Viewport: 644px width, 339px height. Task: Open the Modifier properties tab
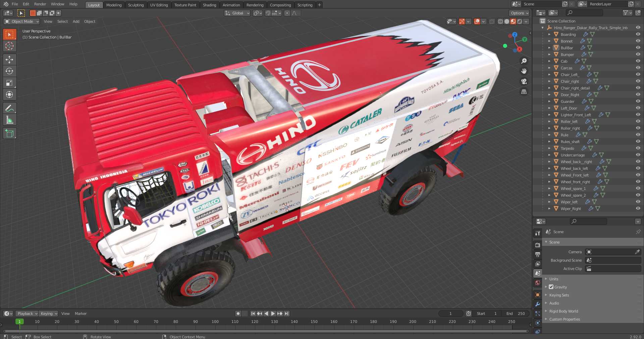pos(538,304)
